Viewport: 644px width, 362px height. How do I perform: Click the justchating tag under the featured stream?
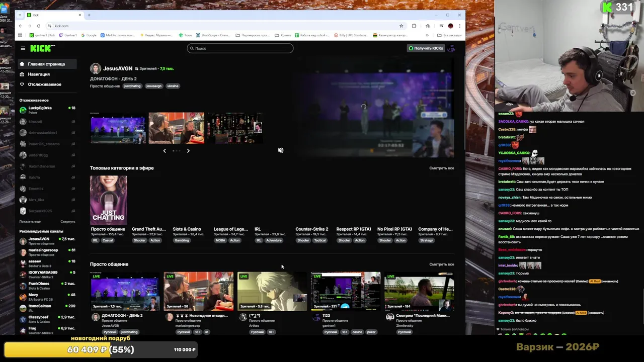132,86
